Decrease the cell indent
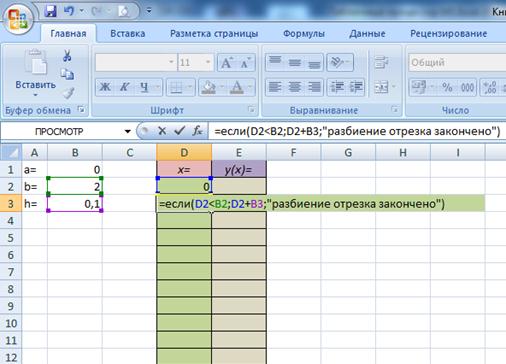506x364 pixels. 337,87
